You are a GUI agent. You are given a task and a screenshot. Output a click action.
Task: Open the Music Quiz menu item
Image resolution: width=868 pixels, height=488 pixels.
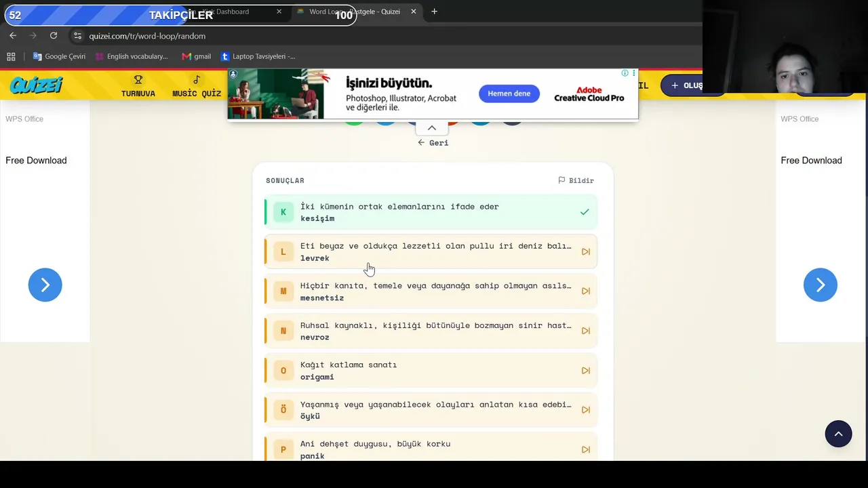click(197, 86)
